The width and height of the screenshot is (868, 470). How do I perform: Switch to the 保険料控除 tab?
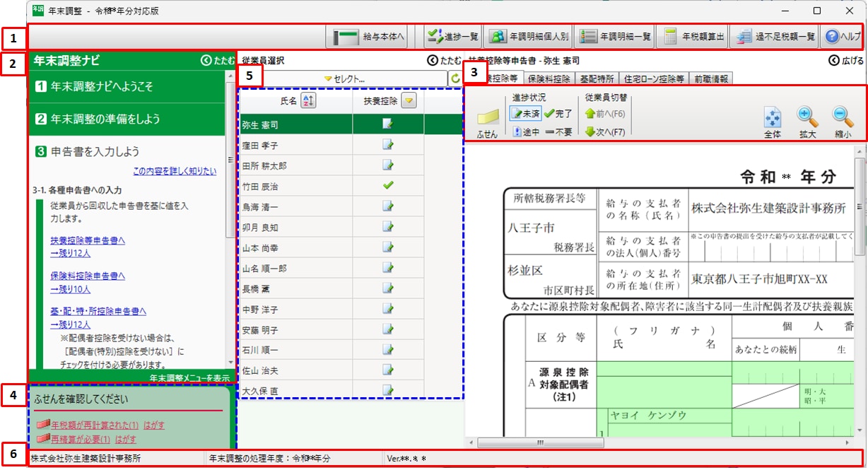click(549, 78)
